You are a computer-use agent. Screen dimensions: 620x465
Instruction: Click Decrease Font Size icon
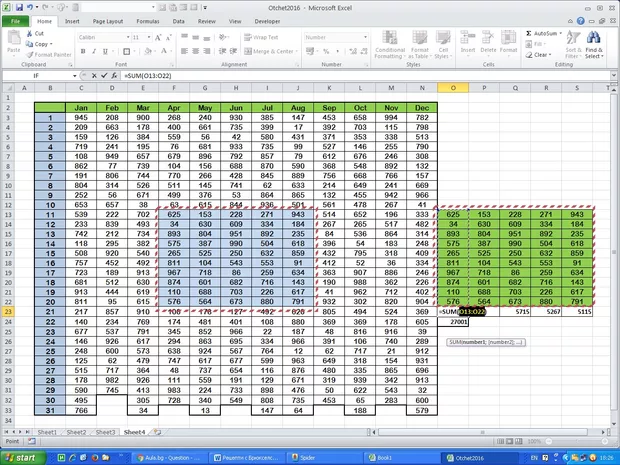click(x=168, y=38)
